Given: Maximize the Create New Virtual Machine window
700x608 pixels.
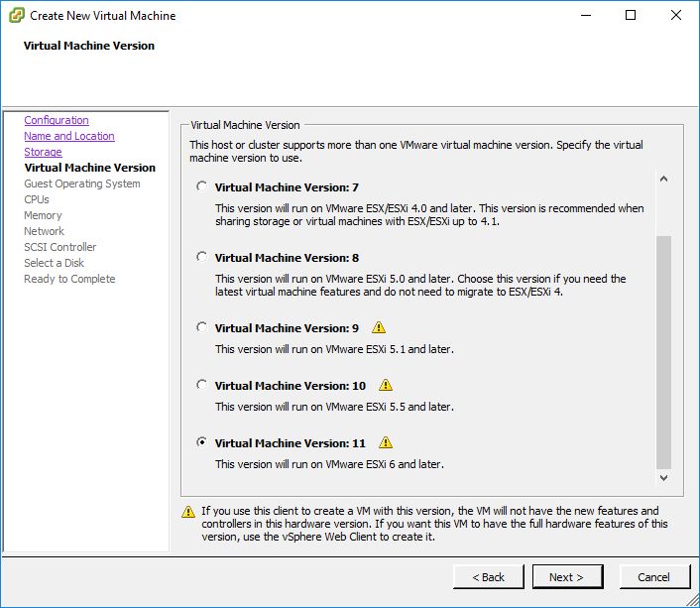Looking at the screenshot, I should [631, 15].
